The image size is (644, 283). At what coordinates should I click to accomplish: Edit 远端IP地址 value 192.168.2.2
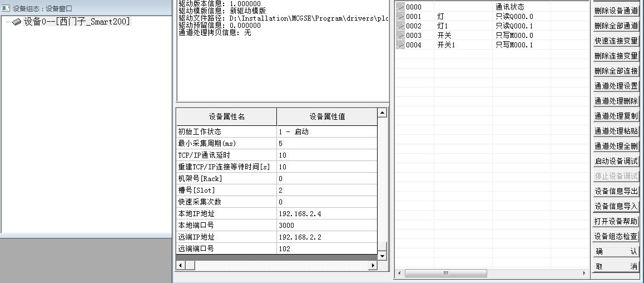tap(327, 237)
